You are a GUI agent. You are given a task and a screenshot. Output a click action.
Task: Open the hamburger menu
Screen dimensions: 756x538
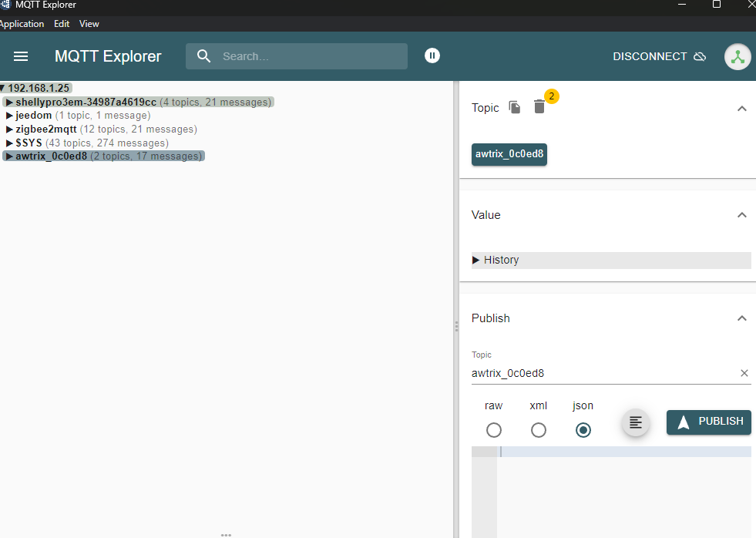click(20, 56)
